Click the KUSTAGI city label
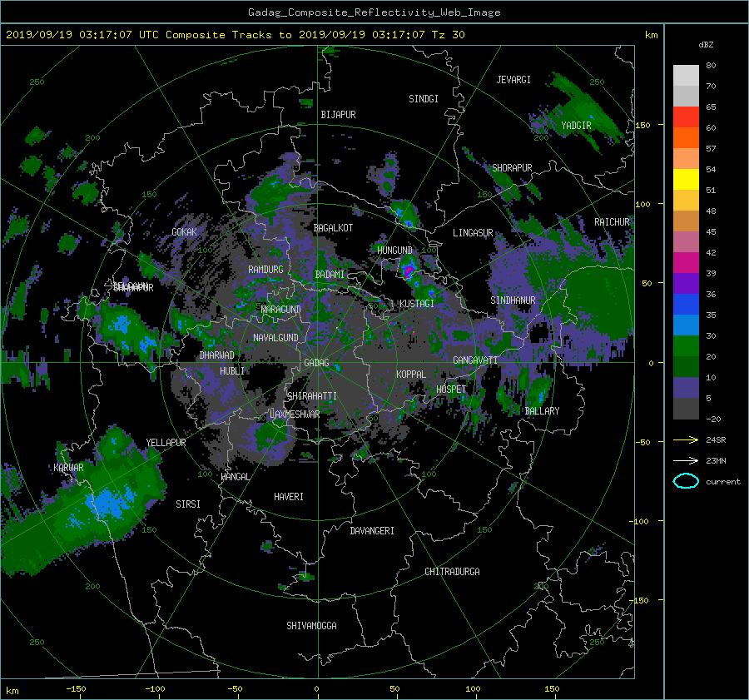Image resolution: width=749 pixels, height=700 pixels. (x=417, y=304)
